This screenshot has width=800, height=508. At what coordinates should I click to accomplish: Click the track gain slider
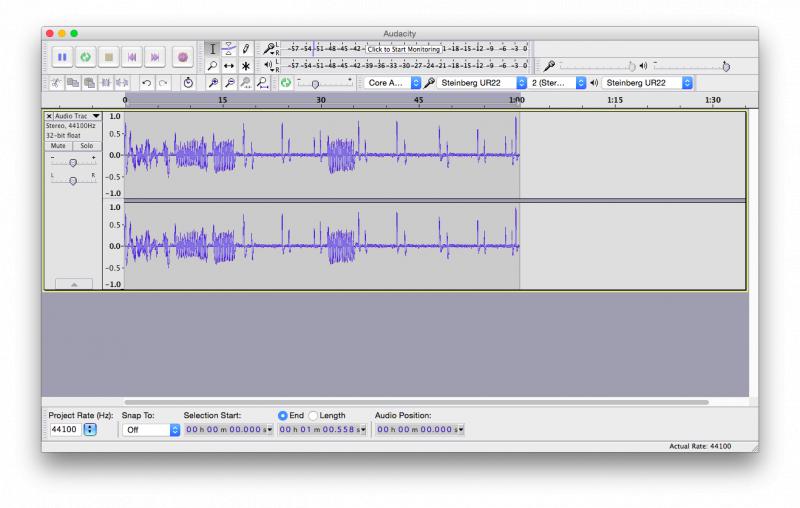coord(73,162)
